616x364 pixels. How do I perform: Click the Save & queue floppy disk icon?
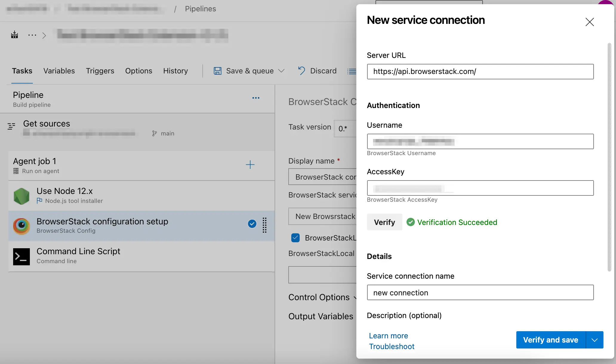tap(218, 71)
